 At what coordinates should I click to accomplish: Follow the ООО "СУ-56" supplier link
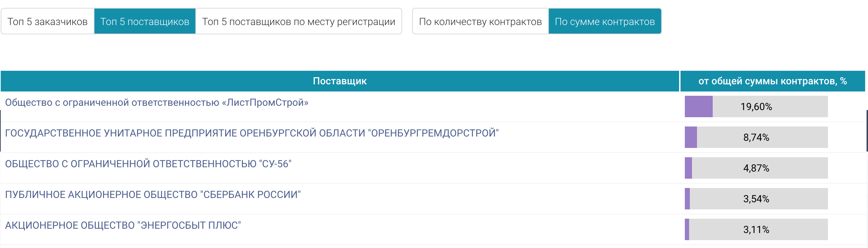point(148,164)
